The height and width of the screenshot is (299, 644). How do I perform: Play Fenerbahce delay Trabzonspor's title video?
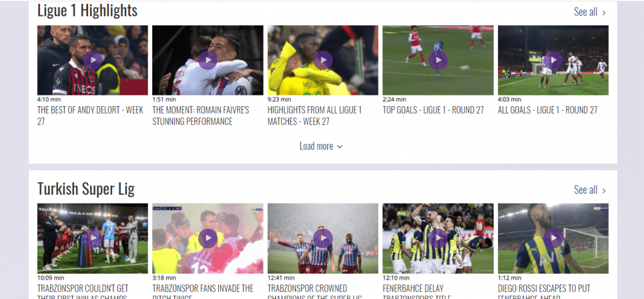coord(438,238)
